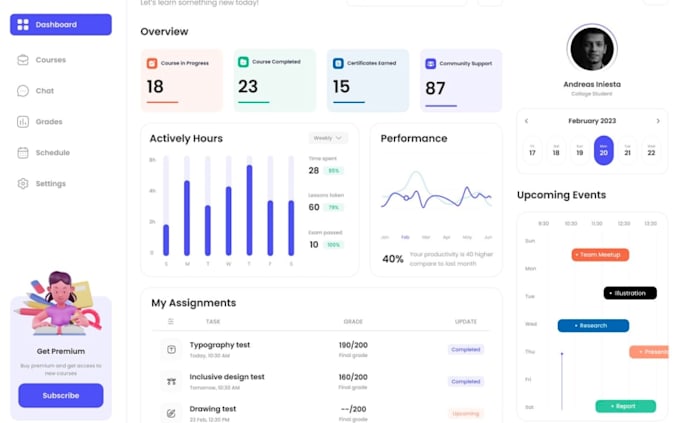Image resolution: width=680 pixels, height=423 pixels.
Task: Click the Thursday bar in Actively Hours chart
Action: [x=249, y=210]
